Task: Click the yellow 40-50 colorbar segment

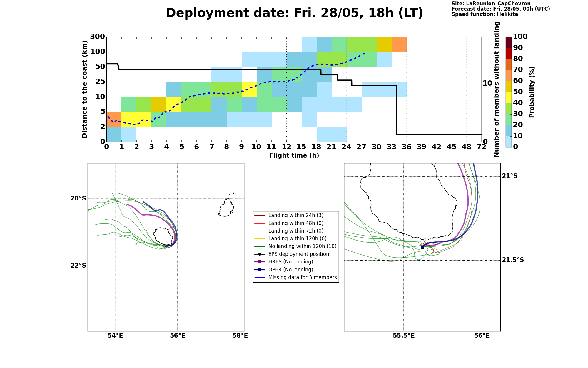Action: pyautogui.click(x=509, y=97)
